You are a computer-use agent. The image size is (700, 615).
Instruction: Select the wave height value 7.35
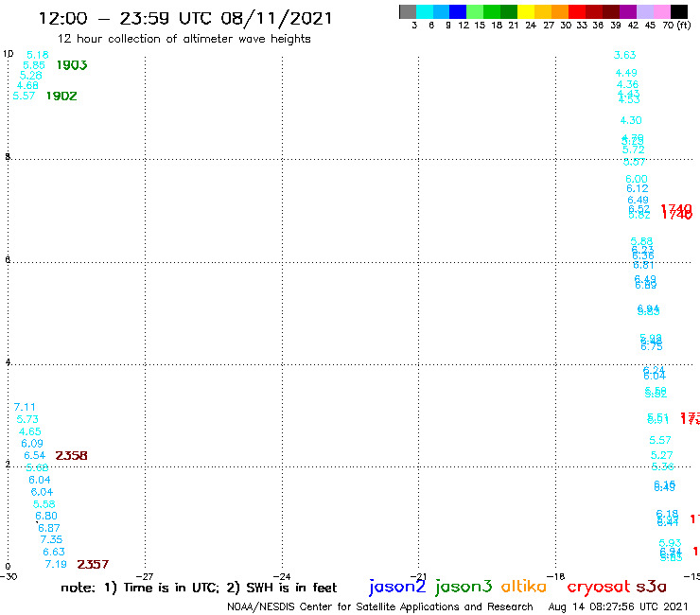[x=51, y=539]
